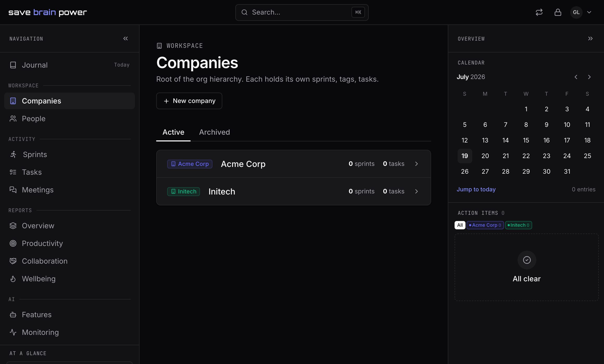The width and height of the screenshot is (604, 364).
Task: Select July 31 in the calendar
Action: [567, 172]
